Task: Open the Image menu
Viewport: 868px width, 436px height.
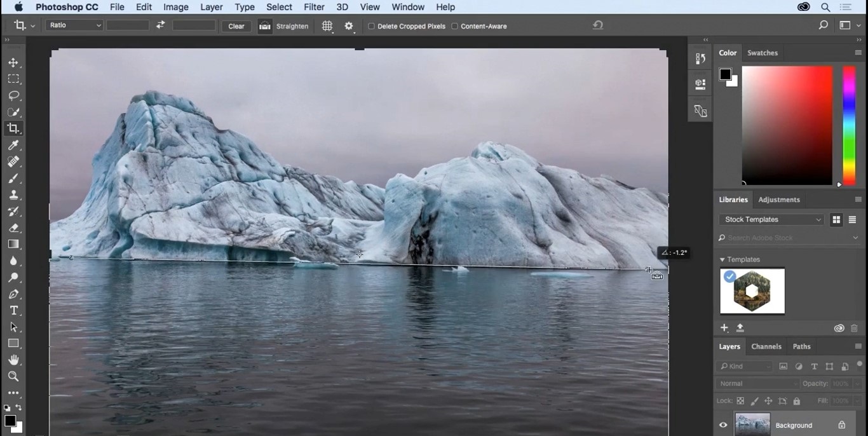Action: 176,7
